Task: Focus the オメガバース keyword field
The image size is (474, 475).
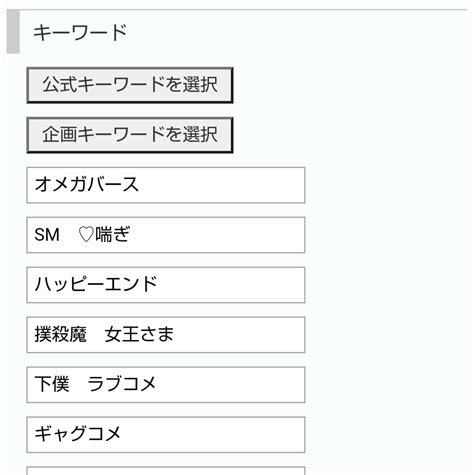Action: (x=166, y=185)
